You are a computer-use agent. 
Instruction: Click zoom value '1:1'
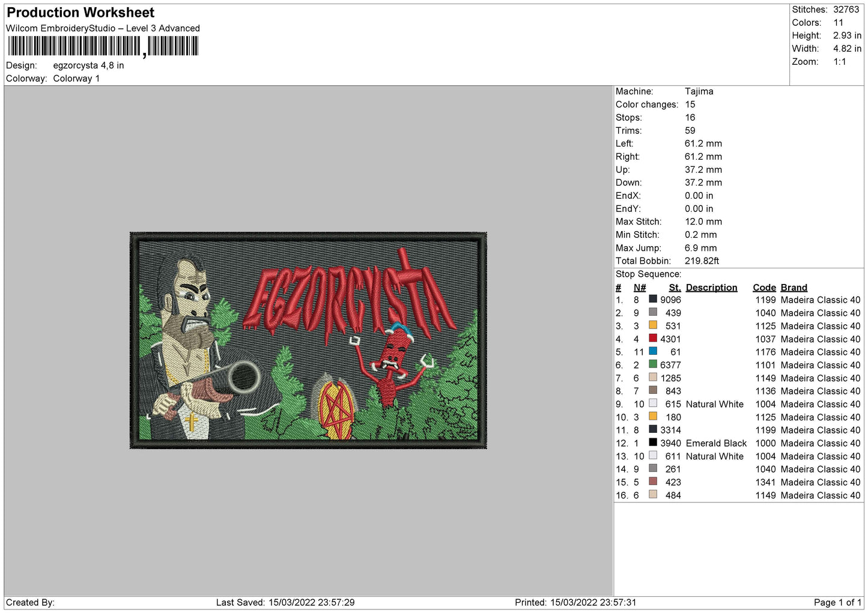tap(839, 62)
